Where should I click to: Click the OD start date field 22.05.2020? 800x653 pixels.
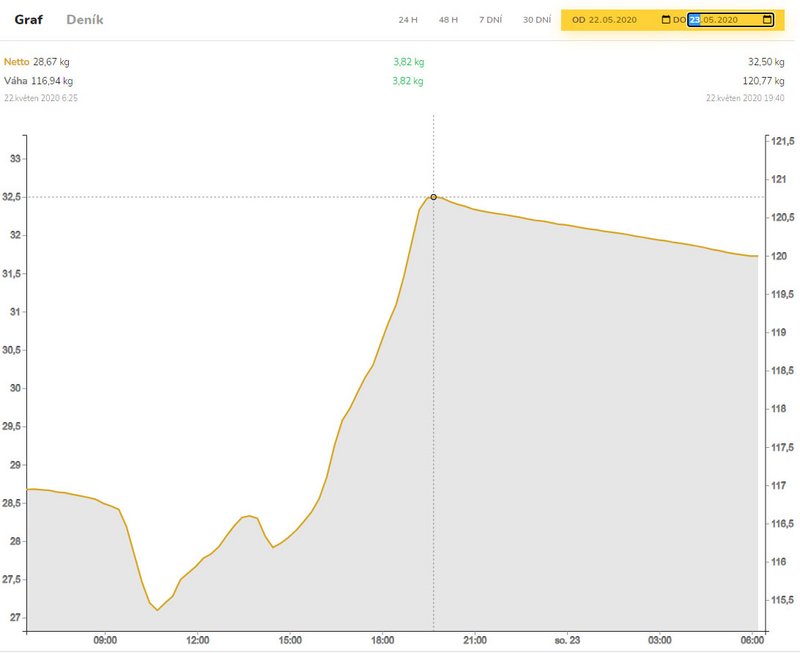(613, 20)
